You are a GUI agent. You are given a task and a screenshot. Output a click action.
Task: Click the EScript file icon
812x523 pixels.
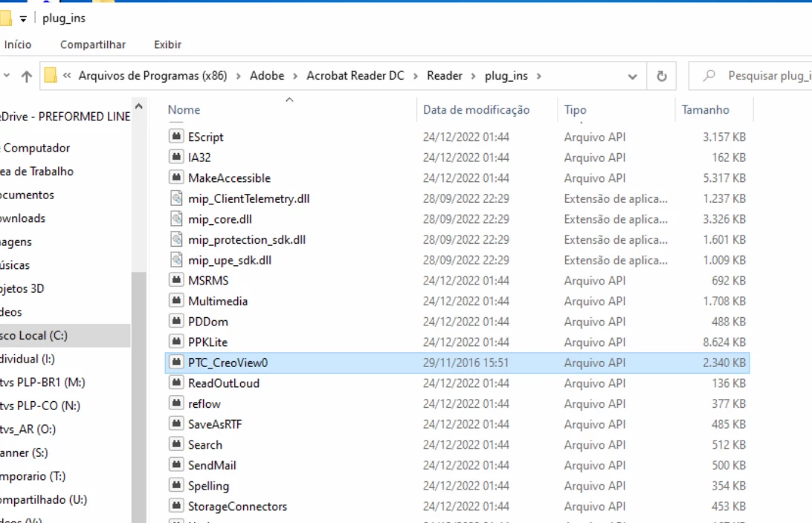point(176,136)
